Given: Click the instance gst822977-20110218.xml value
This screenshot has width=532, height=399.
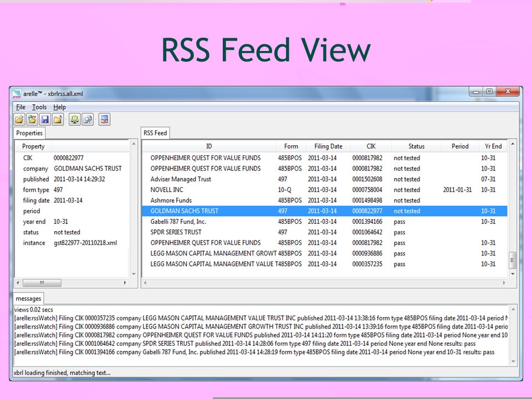Looking at the screenshot, I should point(85,243).
